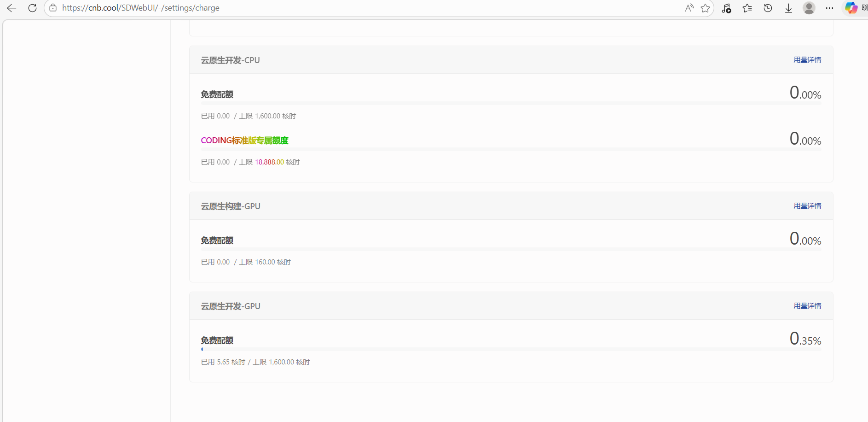Viewport: 868px width, 422px height.
Task: Click the 云原生构建-GPU section header
Action: (231, 206)
